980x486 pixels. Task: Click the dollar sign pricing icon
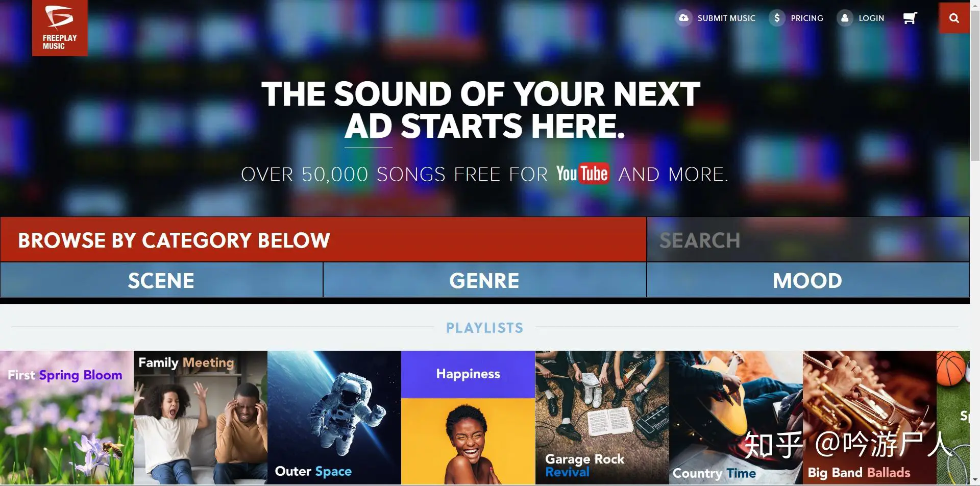[777, 18]
